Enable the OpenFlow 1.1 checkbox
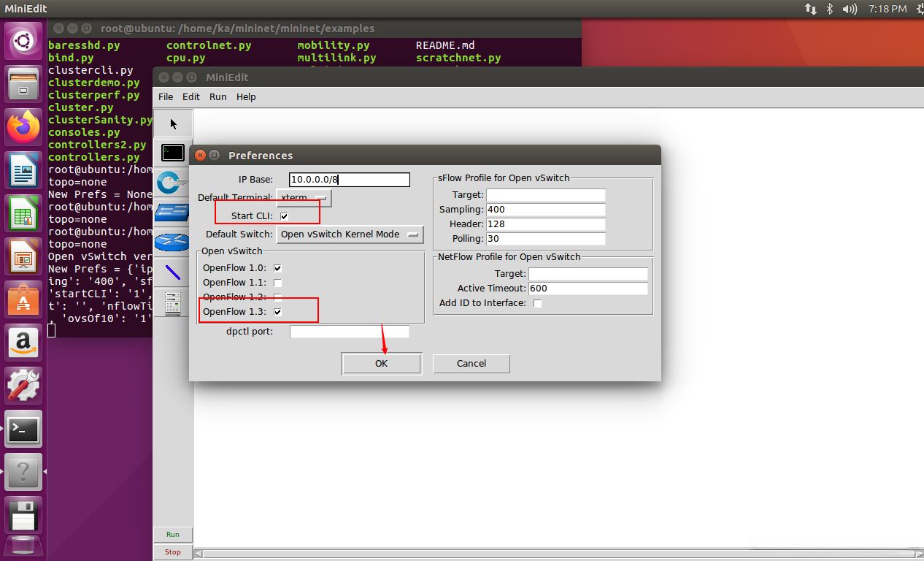Viewport: 924px width, 561px height. pos(277,283)
